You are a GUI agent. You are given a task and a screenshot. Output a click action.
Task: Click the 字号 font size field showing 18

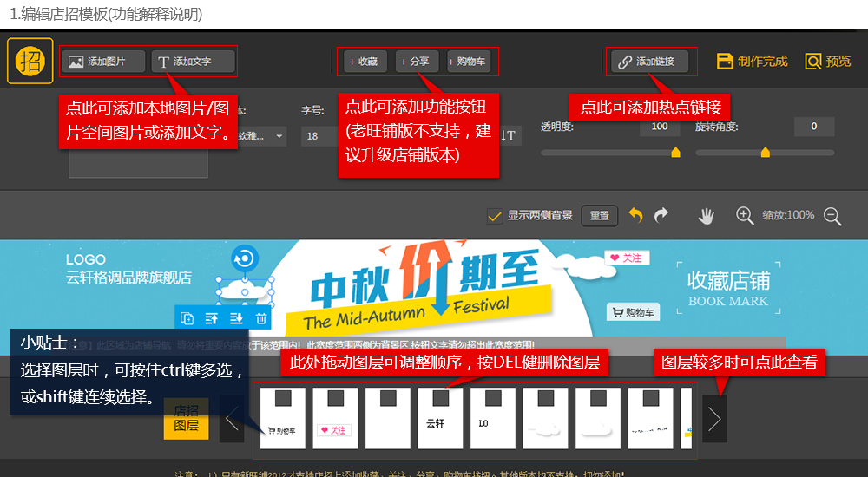pos(320,136)
